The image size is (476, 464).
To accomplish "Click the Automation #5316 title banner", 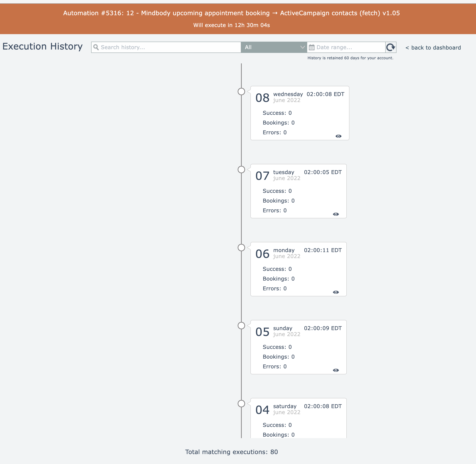I will [231, 13].
